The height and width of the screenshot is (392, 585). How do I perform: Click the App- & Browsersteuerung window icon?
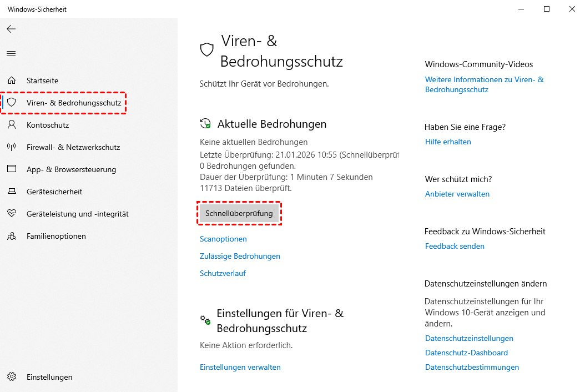pos(12,169)
